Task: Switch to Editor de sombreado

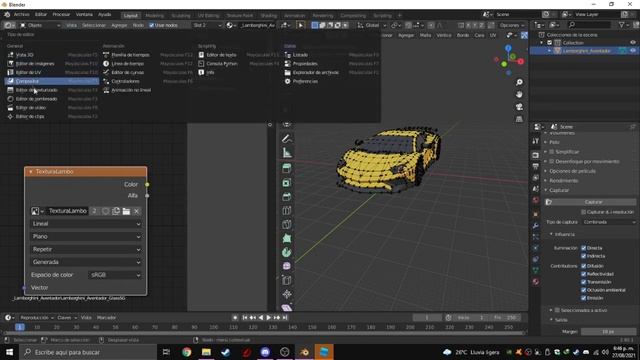Action: click(36, 99)
